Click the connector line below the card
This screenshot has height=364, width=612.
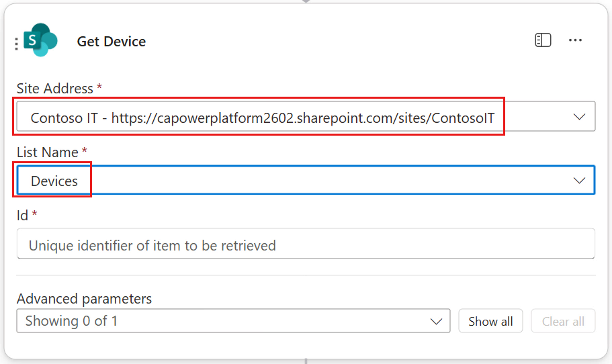[x=306, y=361]
